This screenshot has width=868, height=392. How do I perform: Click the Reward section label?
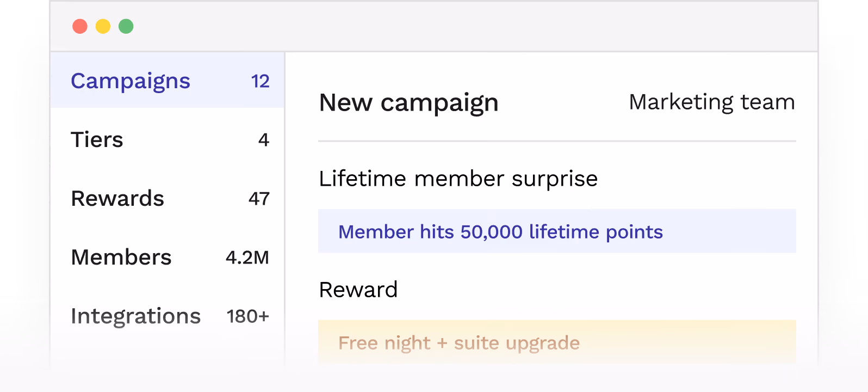pyautogui.click(x=358, y=290)
